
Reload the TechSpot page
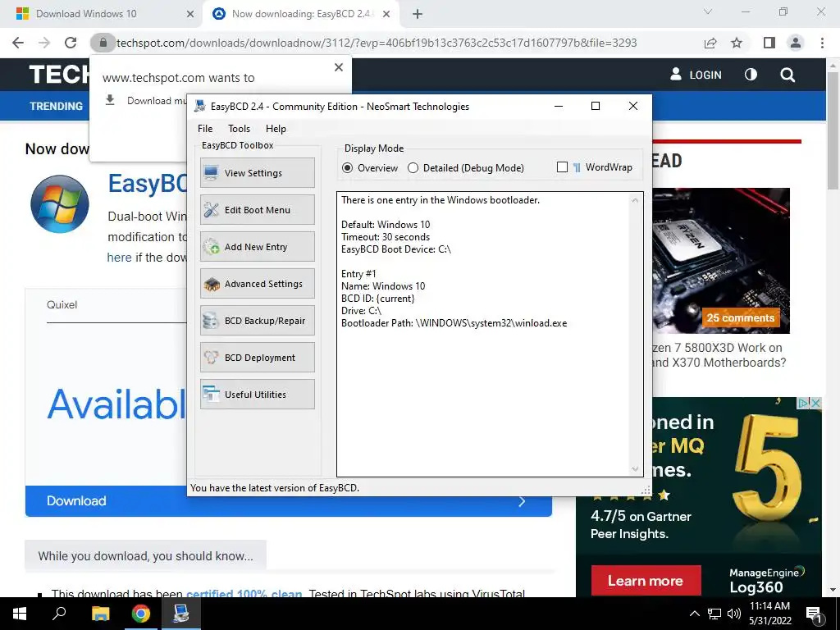tap(71, 43)
